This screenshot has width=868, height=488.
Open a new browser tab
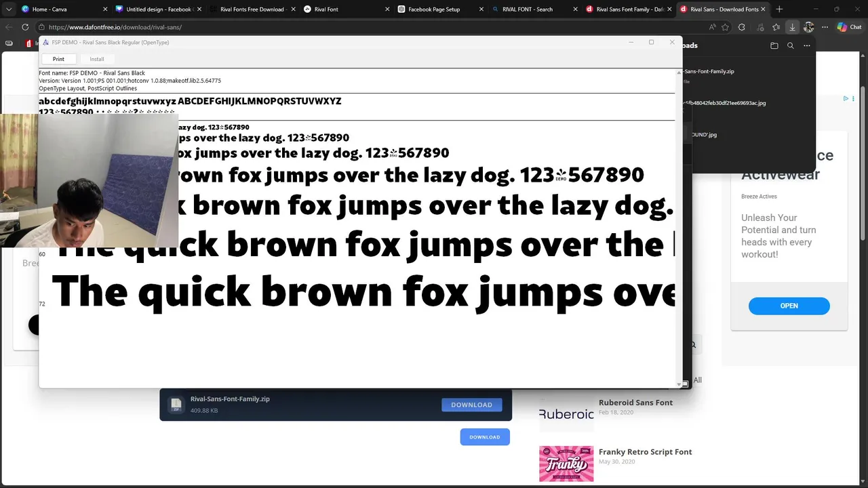tap(779, 9)
